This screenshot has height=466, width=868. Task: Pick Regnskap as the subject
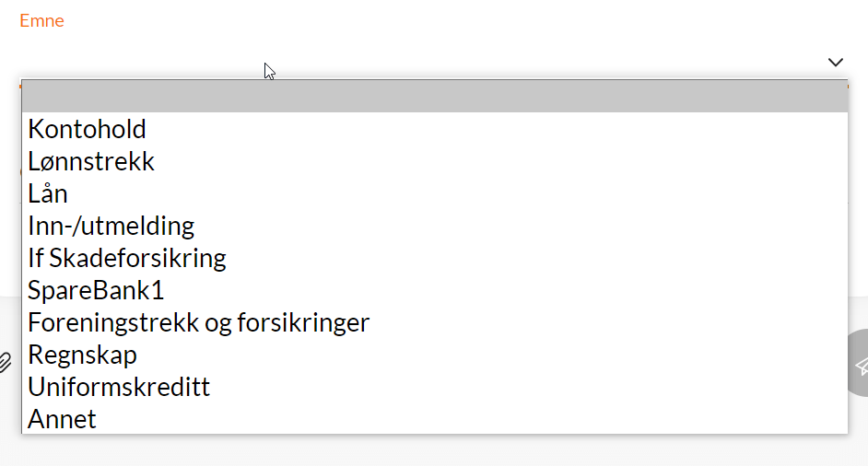pos(83,355)
